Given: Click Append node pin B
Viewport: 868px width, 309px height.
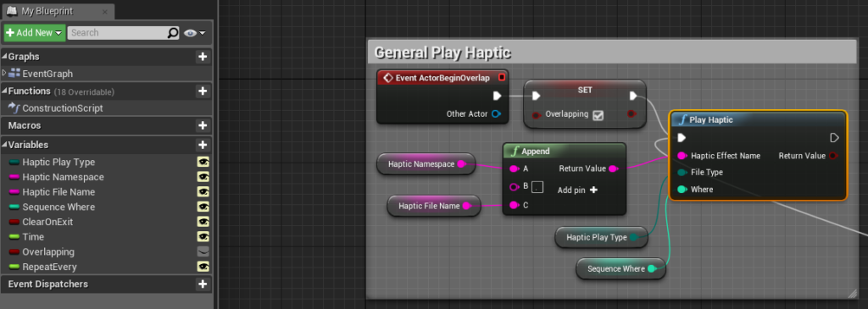Looking at the screenshot, I should coord(514,187).
